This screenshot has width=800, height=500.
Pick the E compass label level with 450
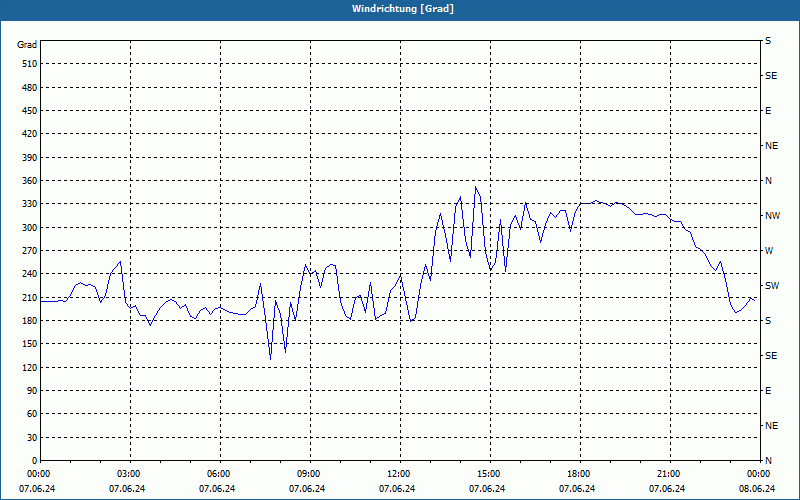click(x=768, y=111)
